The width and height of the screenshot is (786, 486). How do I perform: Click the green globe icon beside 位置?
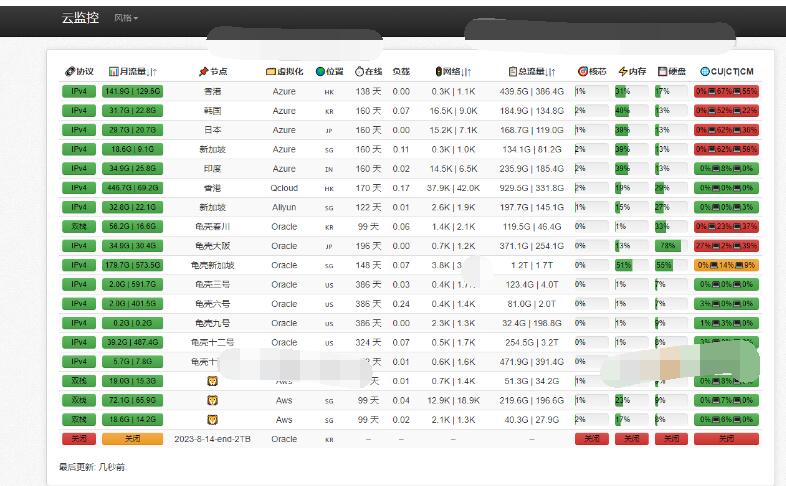click(x=321, y=72)
